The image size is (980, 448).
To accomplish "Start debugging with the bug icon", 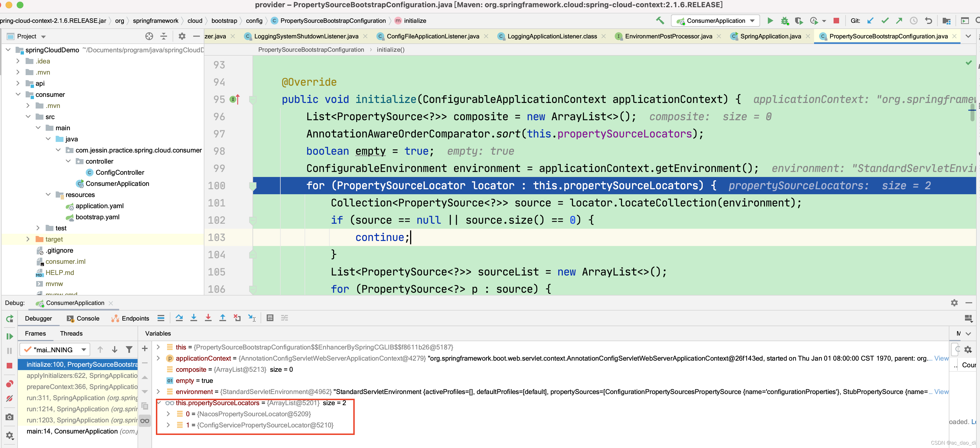I will 785,21.
